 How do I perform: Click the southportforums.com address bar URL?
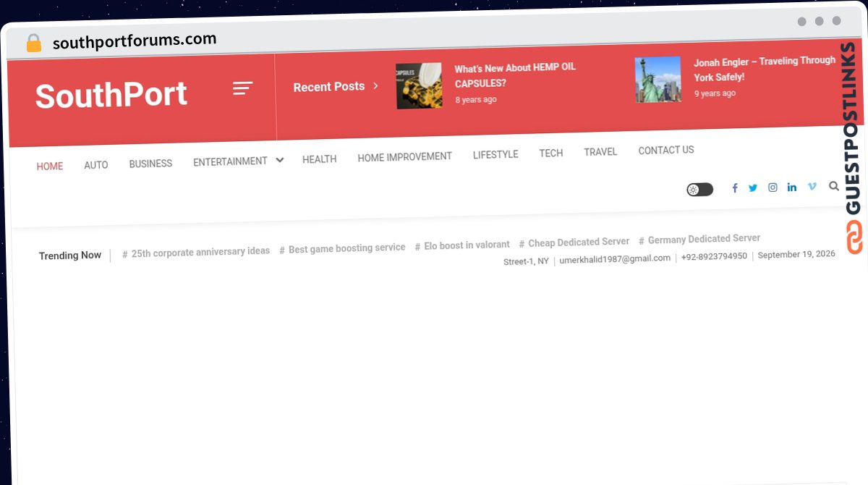[135, 41]
